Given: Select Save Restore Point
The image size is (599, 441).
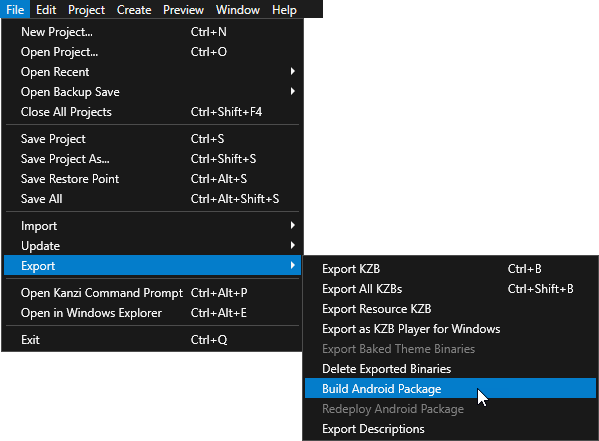Looking at the screenshot, I should click(152, 178).
